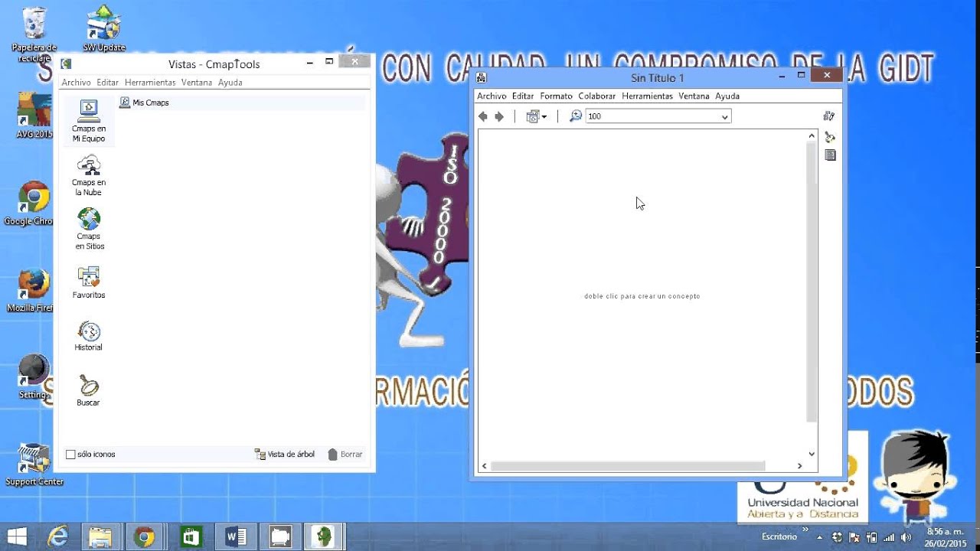The height and width of the screenshot is (551, 980).
Task: Click the horizontal scrollbar thumb in the Cmap canvas
Action: 628,465
